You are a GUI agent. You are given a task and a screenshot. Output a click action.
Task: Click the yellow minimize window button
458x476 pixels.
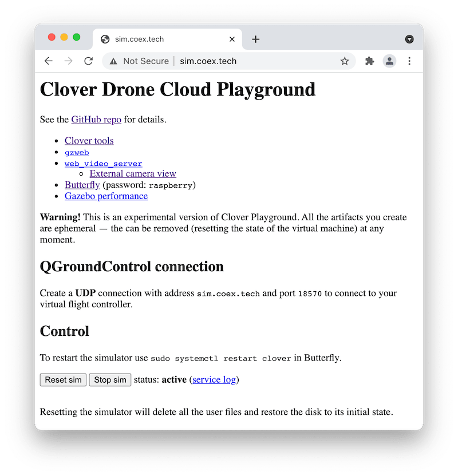coord(64,37)
